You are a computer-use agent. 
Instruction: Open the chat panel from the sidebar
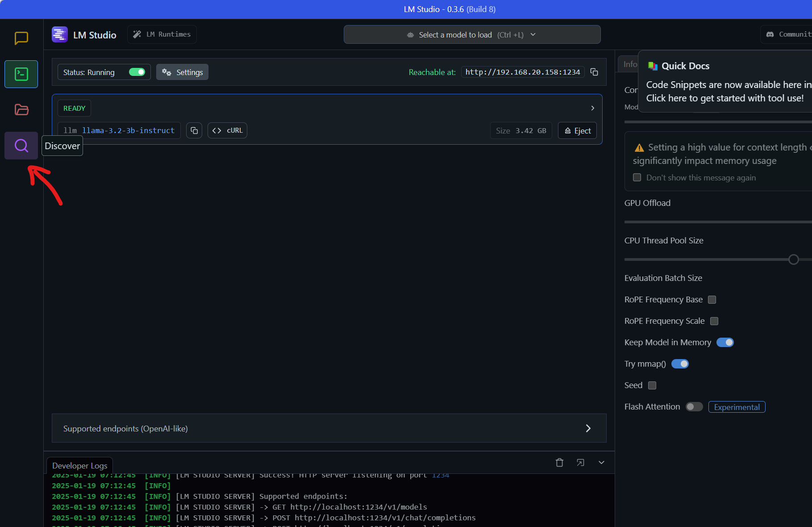click(21, 38)
